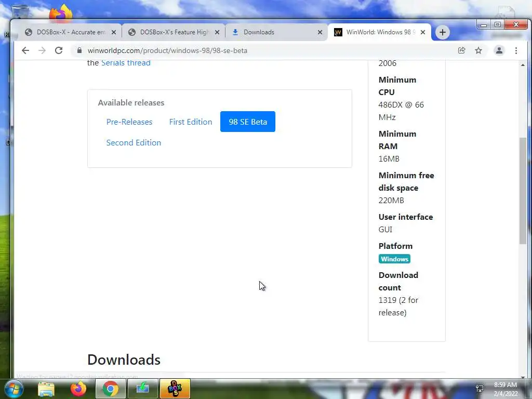
Task: Reload the WinWorld page
Action: [x=59, y=50]
